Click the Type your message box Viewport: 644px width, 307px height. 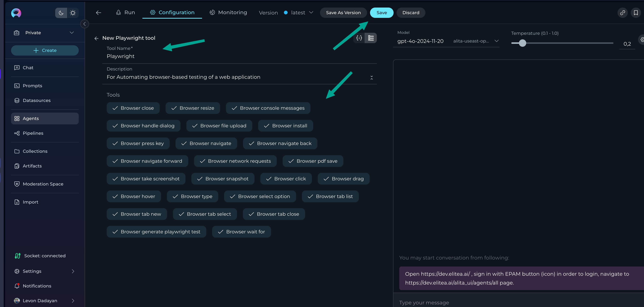point(519,303)
